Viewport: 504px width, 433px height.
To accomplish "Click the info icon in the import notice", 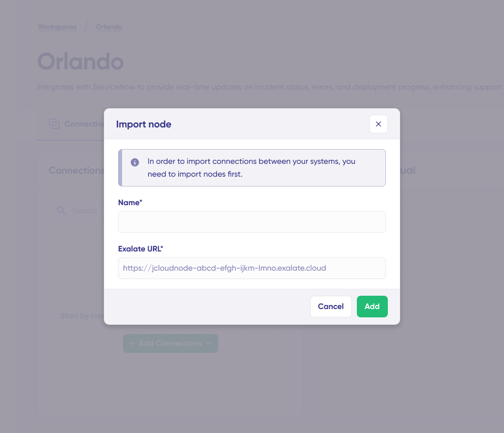I will (134, 162).
